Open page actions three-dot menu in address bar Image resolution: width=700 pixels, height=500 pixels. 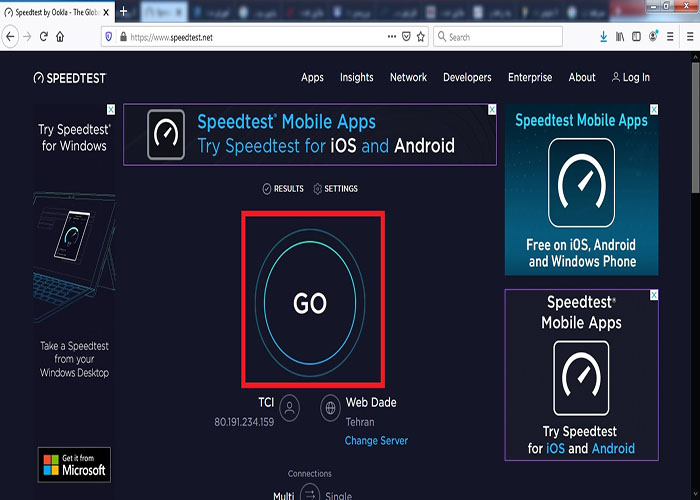point(391,37)
